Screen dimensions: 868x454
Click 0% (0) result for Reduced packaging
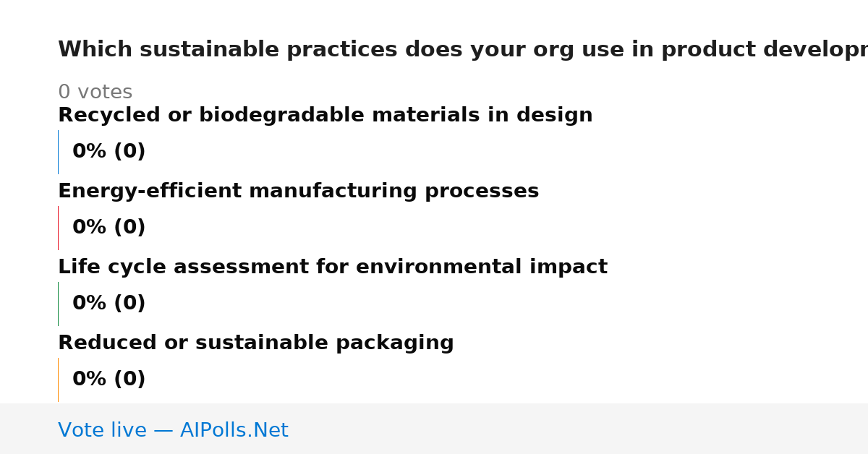click(109, 380)
